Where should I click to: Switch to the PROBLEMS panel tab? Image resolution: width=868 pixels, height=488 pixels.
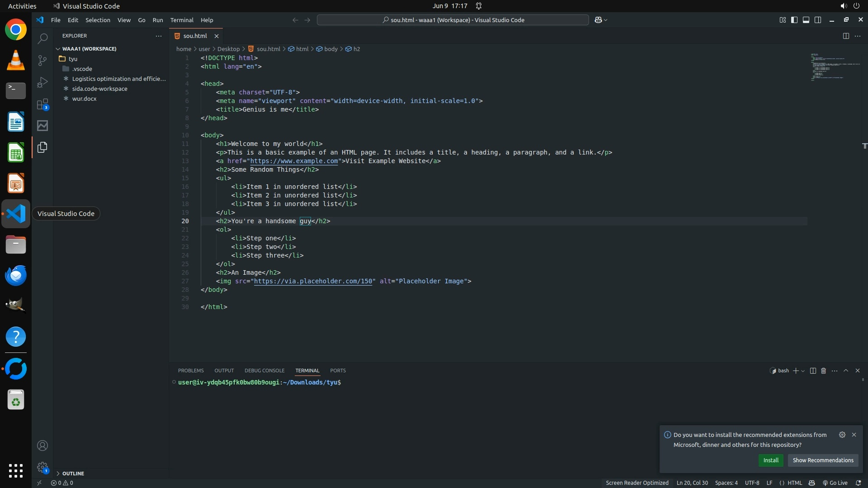click(x=191, y=371)
